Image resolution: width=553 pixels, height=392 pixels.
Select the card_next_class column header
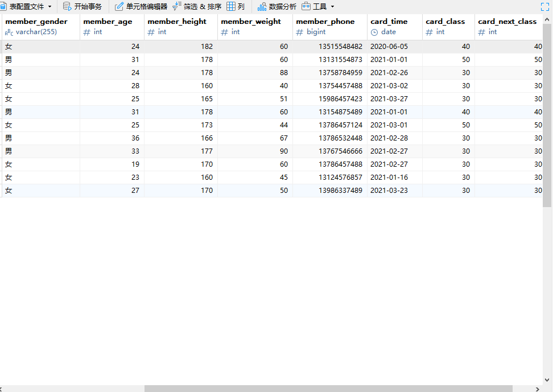(509, 27)
